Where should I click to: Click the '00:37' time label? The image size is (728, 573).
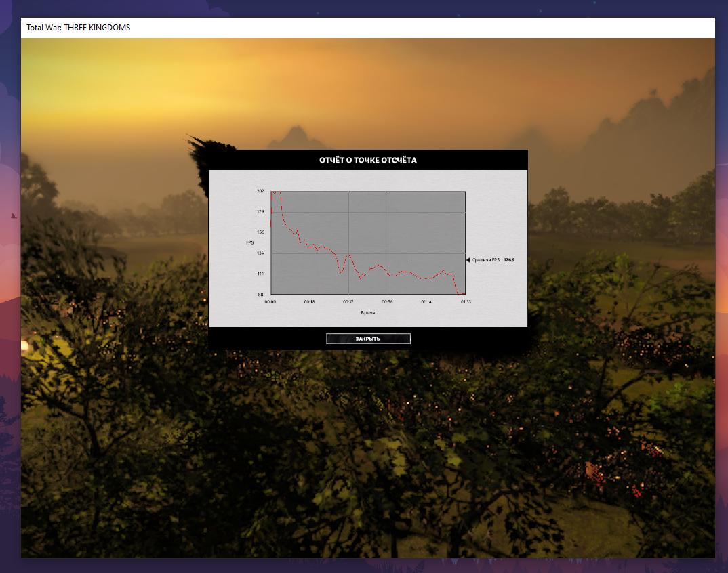pos(348,301)
